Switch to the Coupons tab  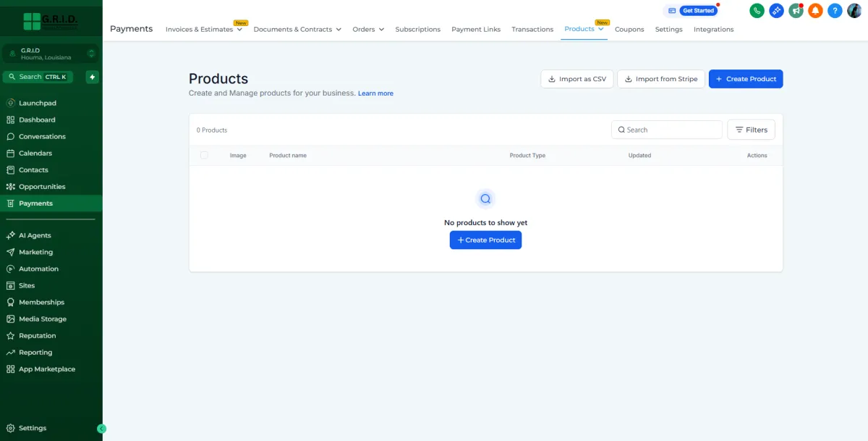click(x=629, y=29)
